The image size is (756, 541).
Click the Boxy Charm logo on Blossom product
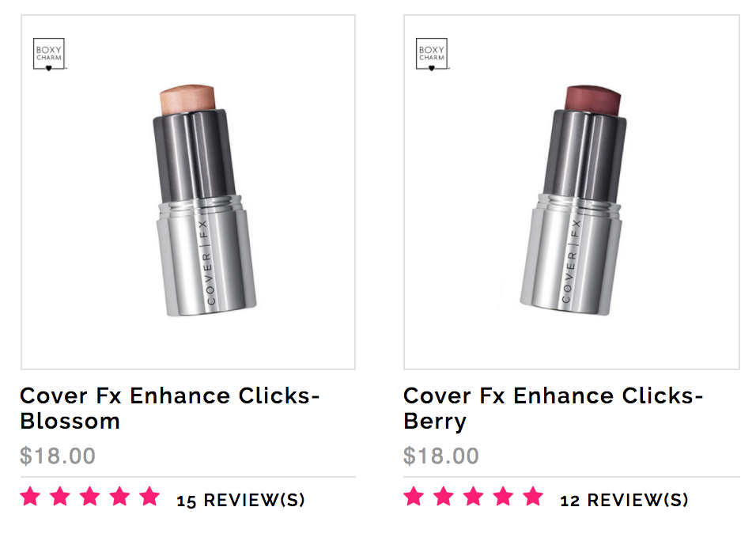point(49,55)
